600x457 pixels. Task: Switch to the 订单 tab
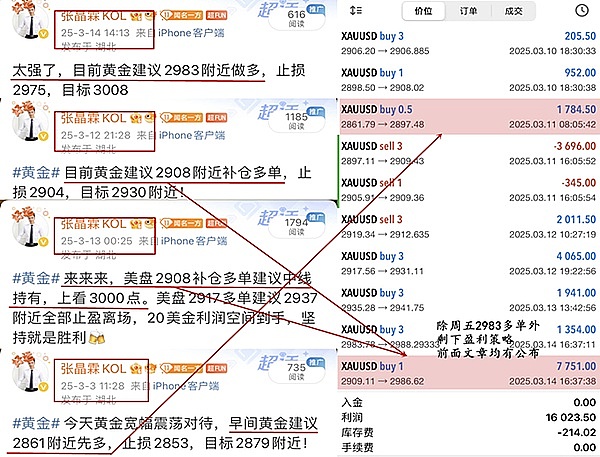tap(466, 11)
